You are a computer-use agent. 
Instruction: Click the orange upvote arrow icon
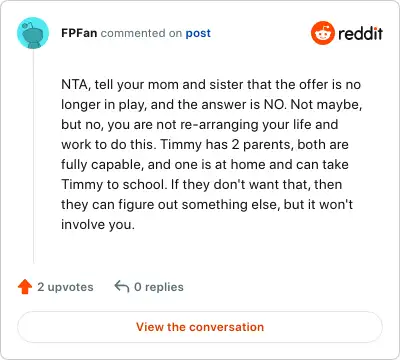pos(25,287)
